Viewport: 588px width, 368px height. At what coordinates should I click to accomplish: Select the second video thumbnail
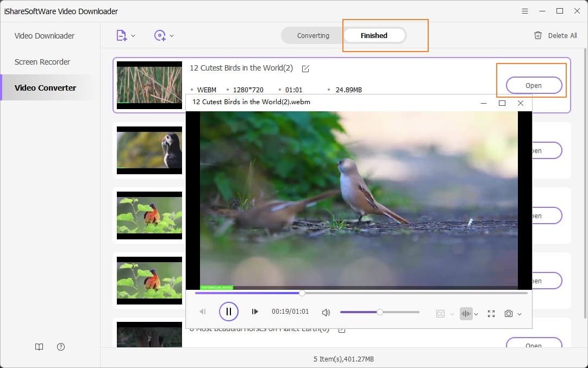tap(148, 150)
